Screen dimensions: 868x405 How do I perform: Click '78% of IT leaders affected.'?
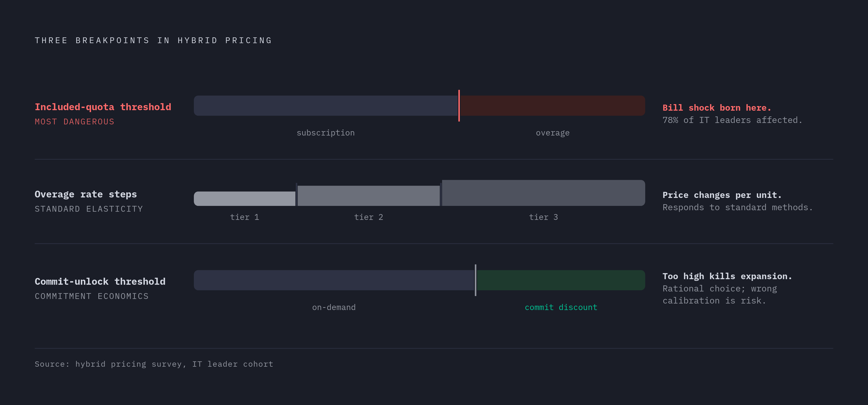pyautogui.click(x=732, y=120)
